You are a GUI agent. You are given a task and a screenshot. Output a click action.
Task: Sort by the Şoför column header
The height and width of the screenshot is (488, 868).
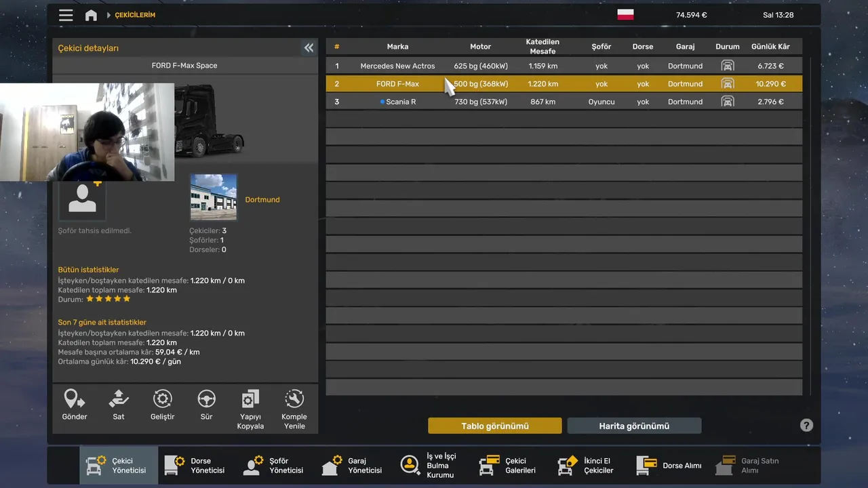pos(601,47)
